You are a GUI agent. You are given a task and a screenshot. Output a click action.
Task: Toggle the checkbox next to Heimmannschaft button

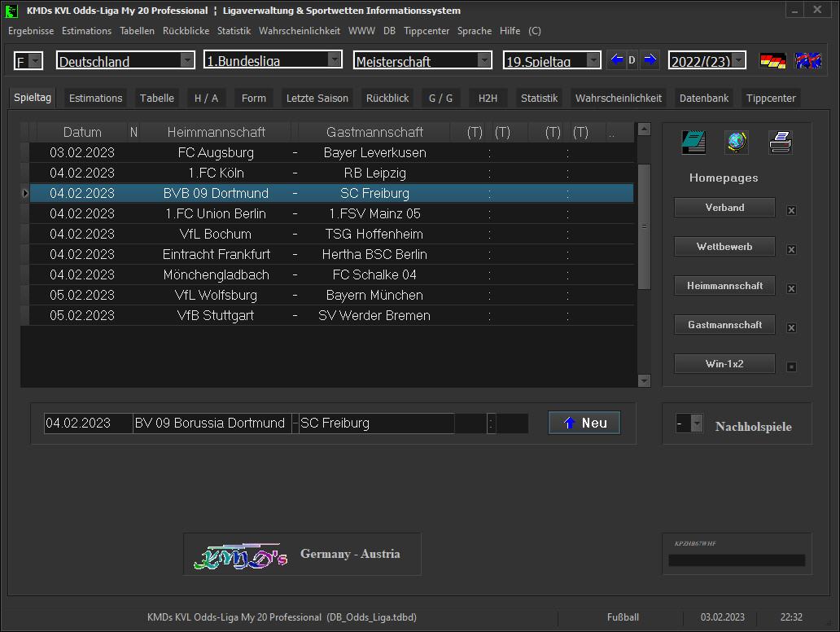point(791,289)
